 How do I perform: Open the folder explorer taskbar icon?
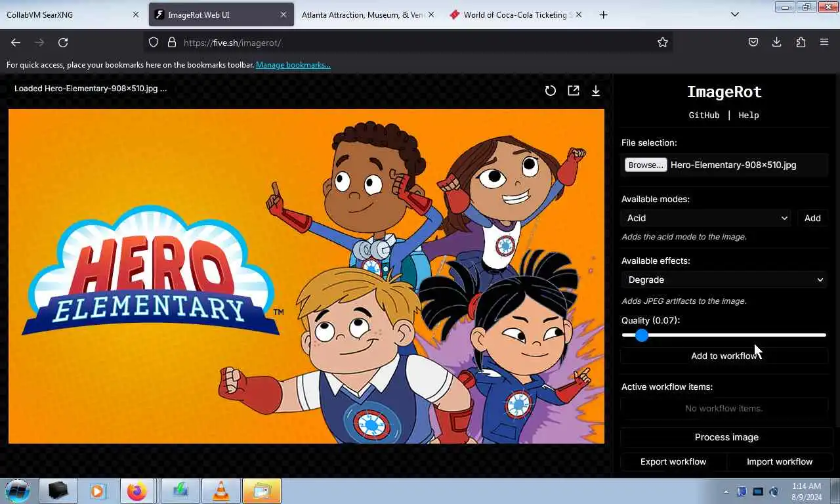point(262,491)
